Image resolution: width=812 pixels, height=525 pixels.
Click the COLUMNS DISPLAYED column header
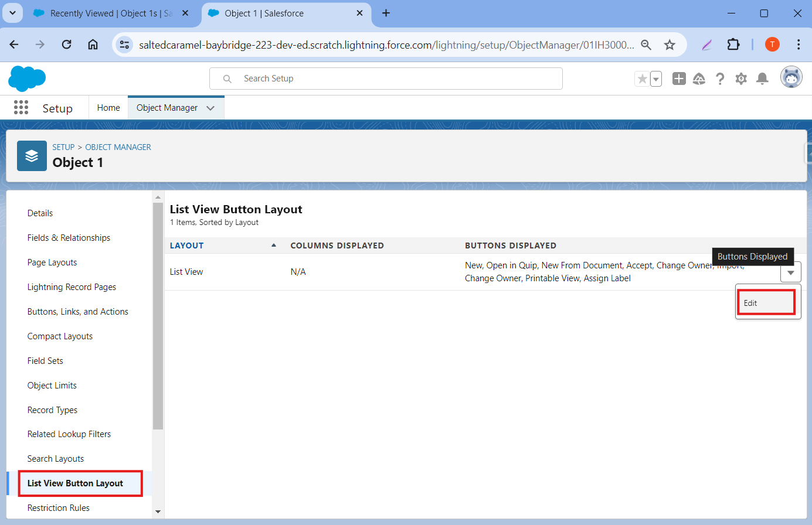337,246
